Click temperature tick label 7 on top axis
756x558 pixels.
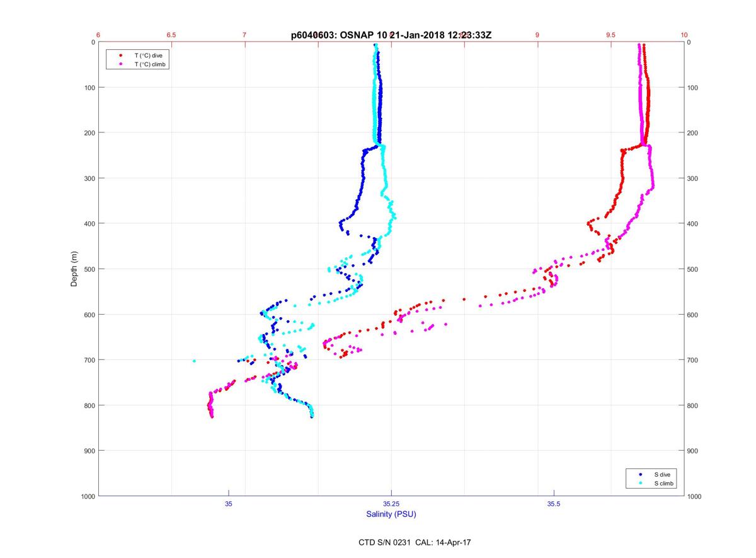pyautogui.click(x=244, y=35)
